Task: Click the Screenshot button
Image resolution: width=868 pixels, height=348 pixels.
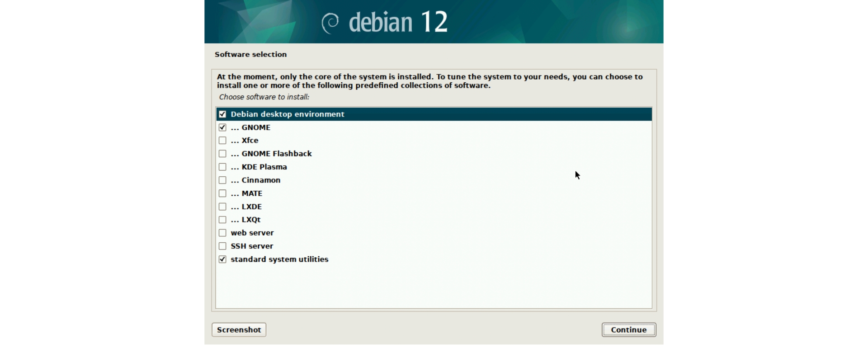Action: click(x=239, y=330)
